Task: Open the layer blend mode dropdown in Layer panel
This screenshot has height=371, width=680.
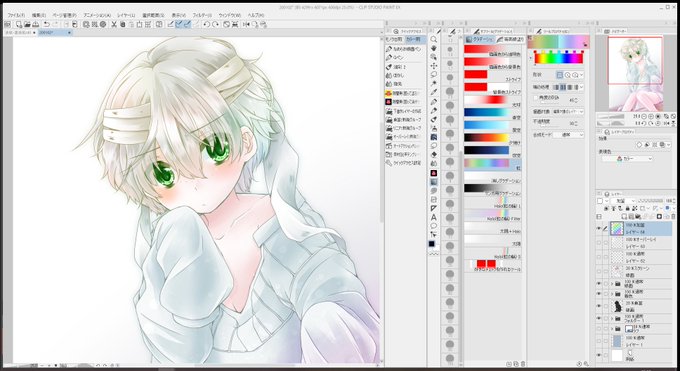Action: [623, 201]
